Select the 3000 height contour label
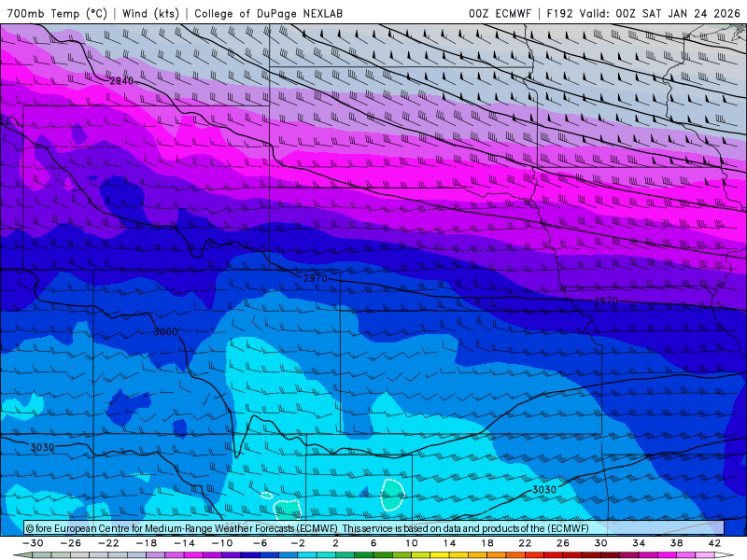This screenshot has width=747, height=560. (x=166, y=331)
